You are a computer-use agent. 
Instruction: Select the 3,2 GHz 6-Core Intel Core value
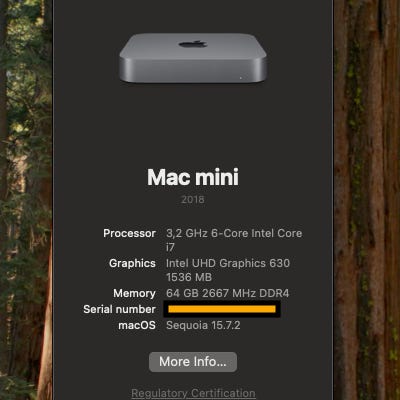[234, 233]
